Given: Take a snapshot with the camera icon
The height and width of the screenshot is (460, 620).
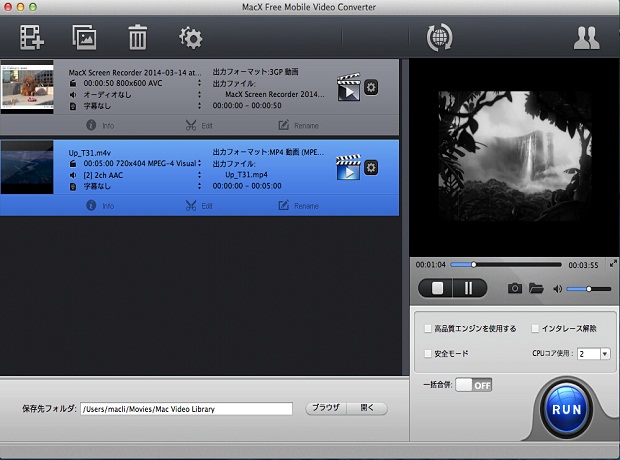Looking at the screenshot, I should (x=514, y=288).
